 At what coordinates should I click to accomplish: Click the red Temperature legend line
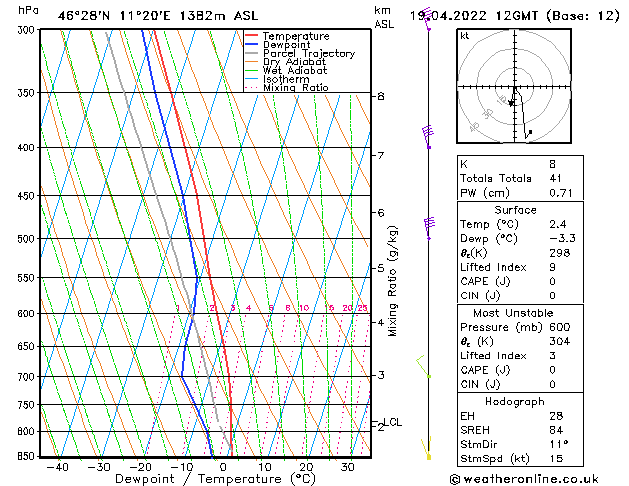[251, 35]
